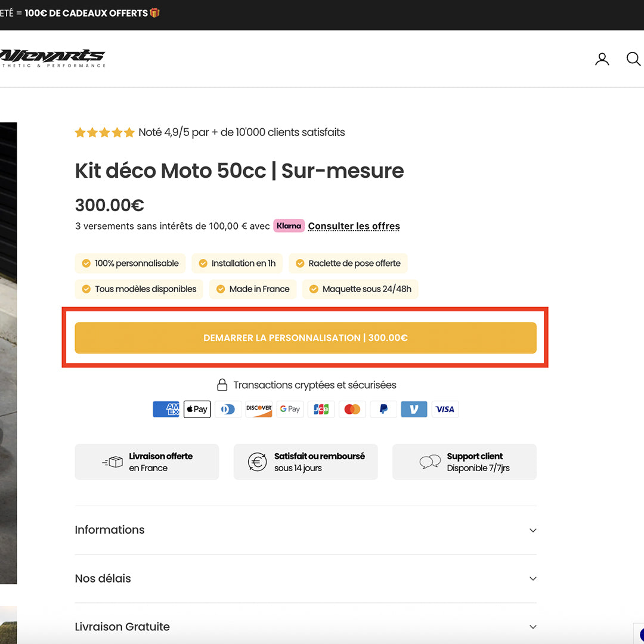Click the Satisfait ou remboursé card

click(305, 462)
